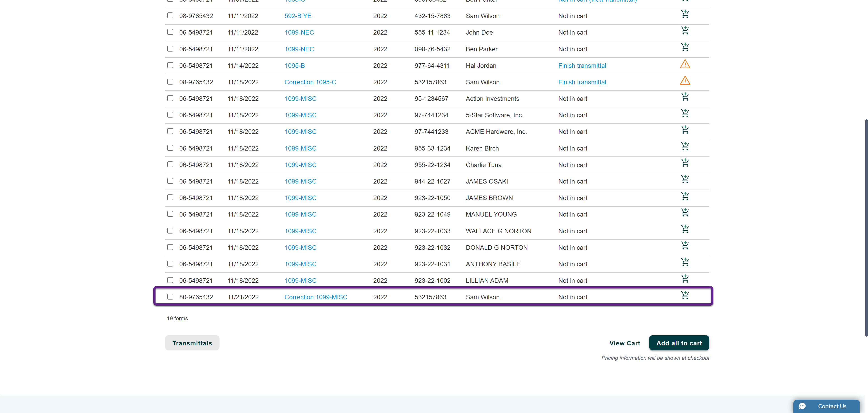Open the Correction 1095-C form link
Viewport: 868px width, 413px height.
click(310, 82)
